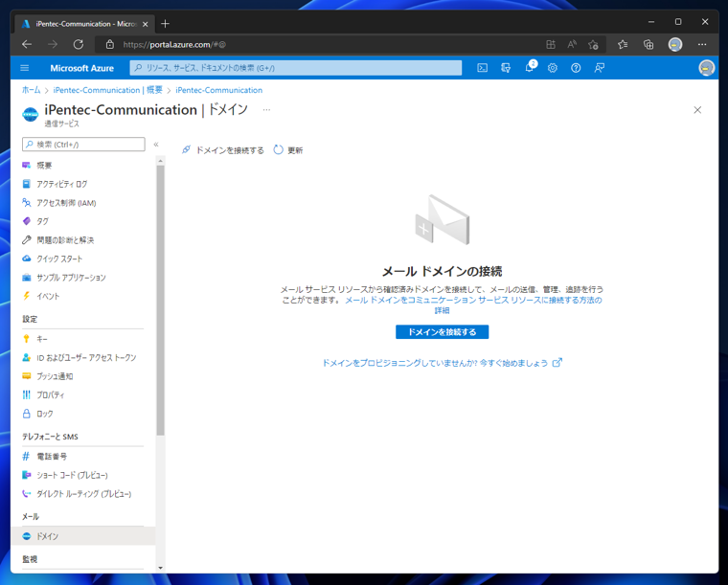Click Microsoft Azure logo text

coord(81,68)
